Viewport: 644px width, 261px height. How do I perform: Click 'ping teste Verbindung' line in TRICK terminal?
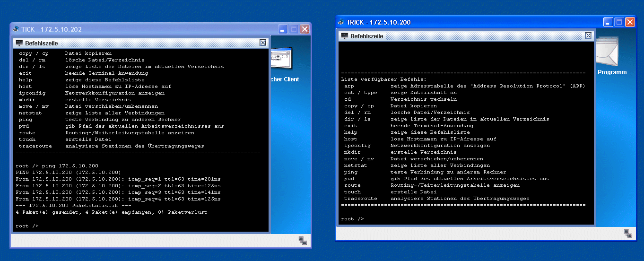point(425,172)
